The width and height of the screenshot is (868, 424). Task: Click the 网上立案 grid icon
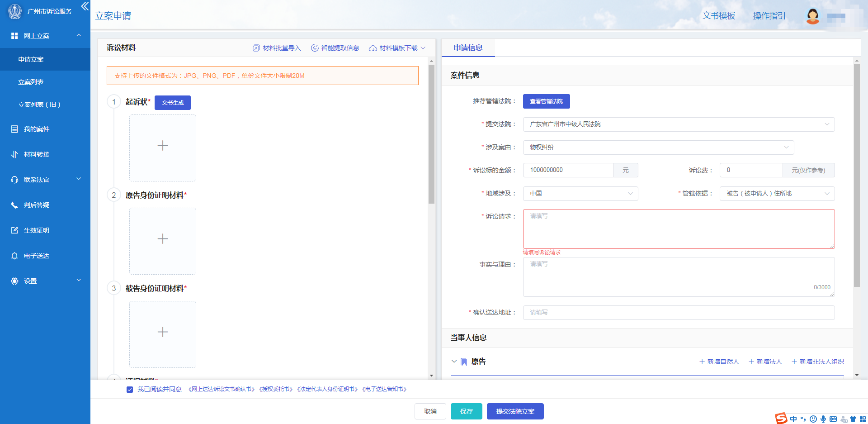click(14, 36)
